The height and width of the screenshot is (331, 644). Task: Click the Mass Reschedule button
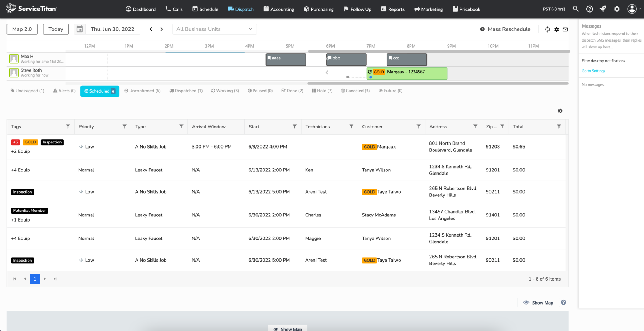(x=505, y=29)
